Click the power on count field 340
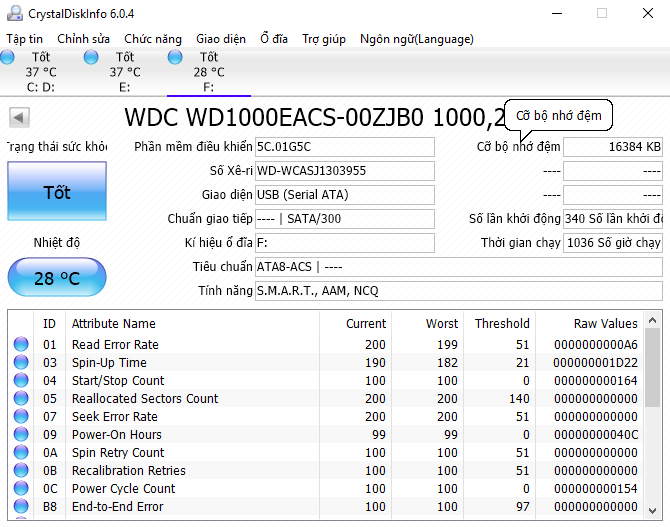Viewport: 670px width, 527px height. [x=613, y=219]
